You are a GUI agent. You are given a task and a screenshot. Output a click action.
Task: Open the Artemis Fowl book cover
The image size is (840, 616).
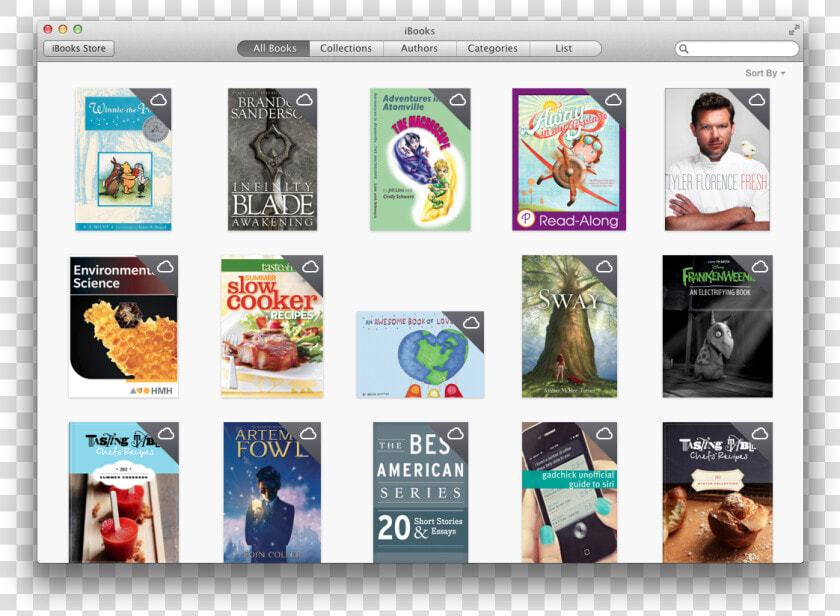pos(272,492)
